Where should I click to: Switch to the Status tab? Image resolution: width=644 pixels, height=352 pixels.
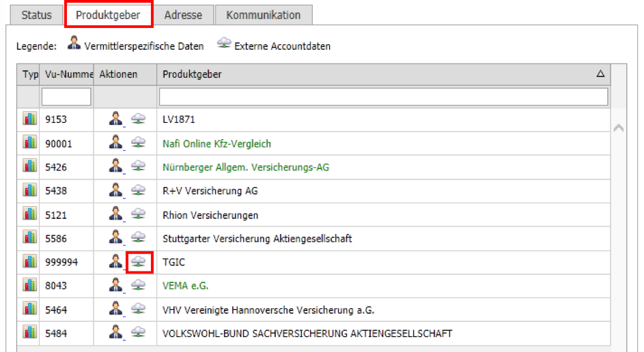point(36,15)
